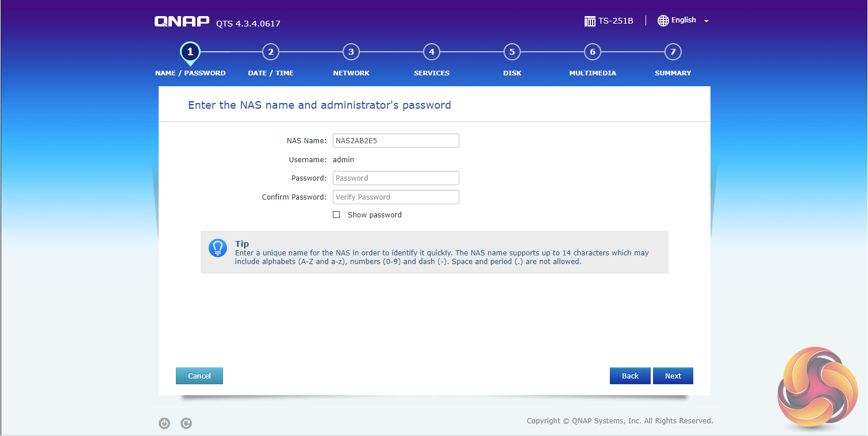Viewport: 868px width, 436px height.
Task: Select step 4 circle in wizard
Action: [x=432, y=52]
